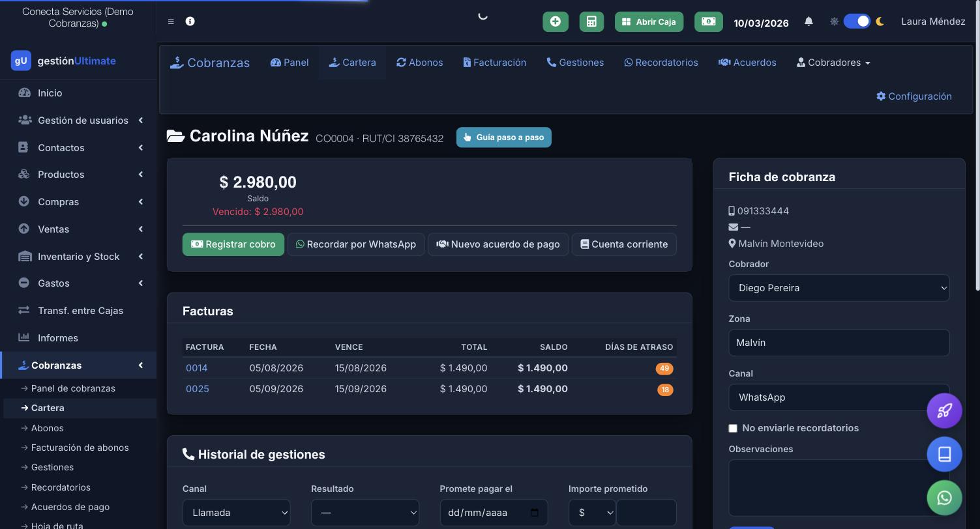Click the Promete pagar el date field
980x529 pixels.
coord(494,513)
